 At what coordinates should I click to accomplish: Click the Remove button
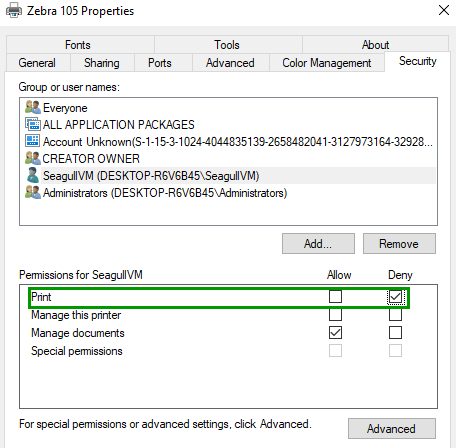pos(399,243)
